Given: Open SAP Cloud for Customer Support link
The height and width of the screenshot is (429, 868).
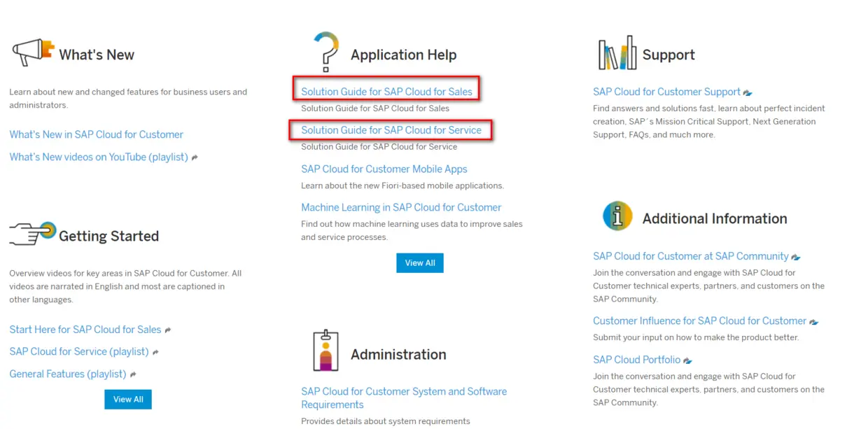Looking at the screenshot, I should pyautogui.click(x=666, y=92).
